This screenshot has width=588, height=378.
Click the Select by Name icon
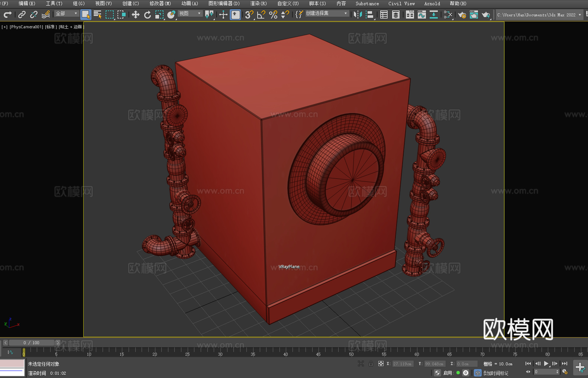(x=98, y=14)
